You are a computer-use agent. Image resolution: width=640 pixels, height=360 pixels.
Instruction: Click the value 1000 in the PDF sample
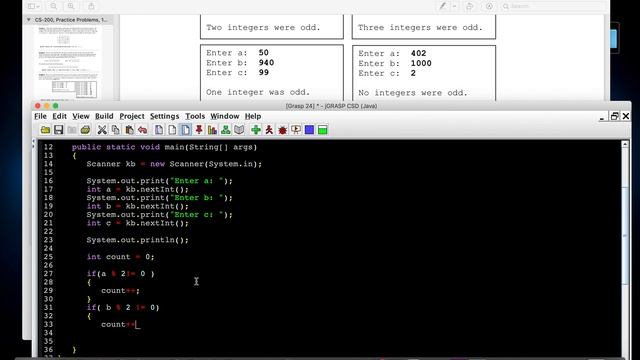click(421, 63)
